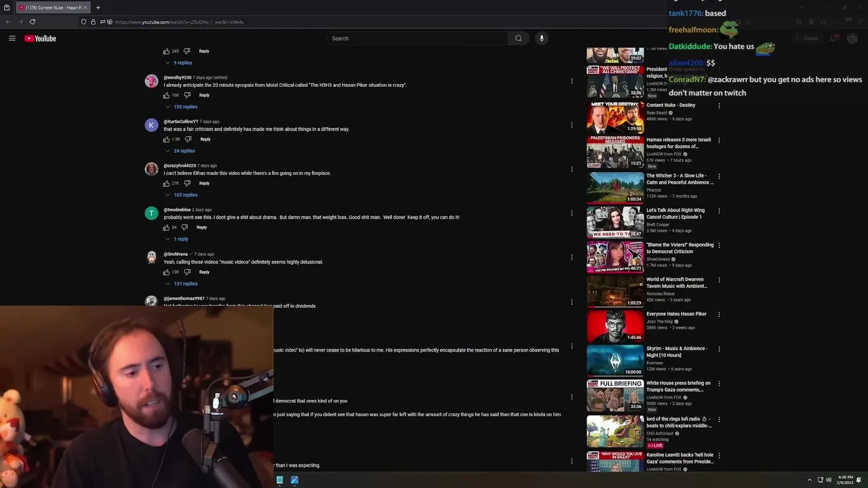Expand the 155 replies thread
This screenshot has width=868, height=488.
pyautogui.click(x=182, y=107)
